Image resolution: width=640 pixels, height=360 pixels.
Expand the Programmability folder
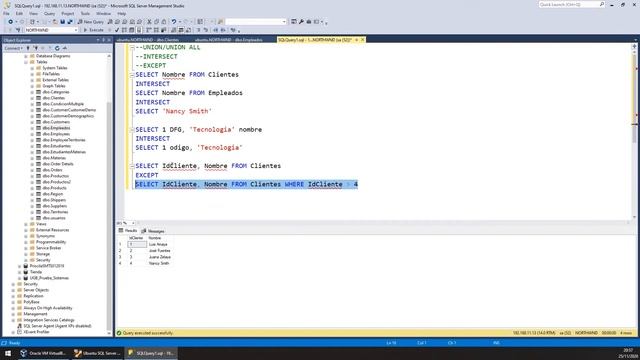click(26, 242)
